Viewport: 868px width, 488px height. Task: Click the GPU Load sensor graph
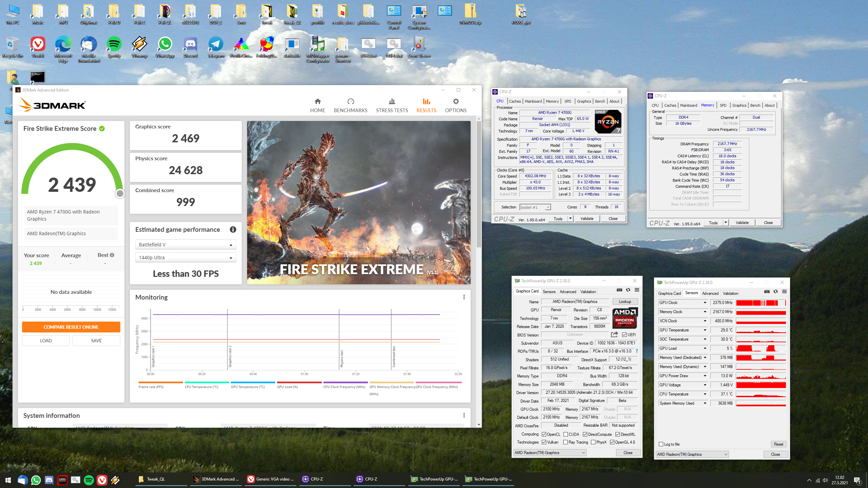pos(761,348)
